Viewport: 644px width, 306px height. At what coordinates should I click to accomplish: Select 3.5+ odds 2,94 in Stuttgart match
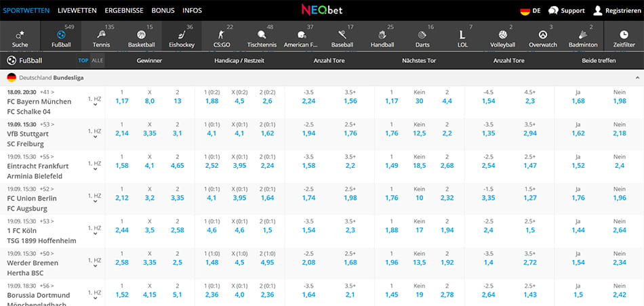point(530,133)
